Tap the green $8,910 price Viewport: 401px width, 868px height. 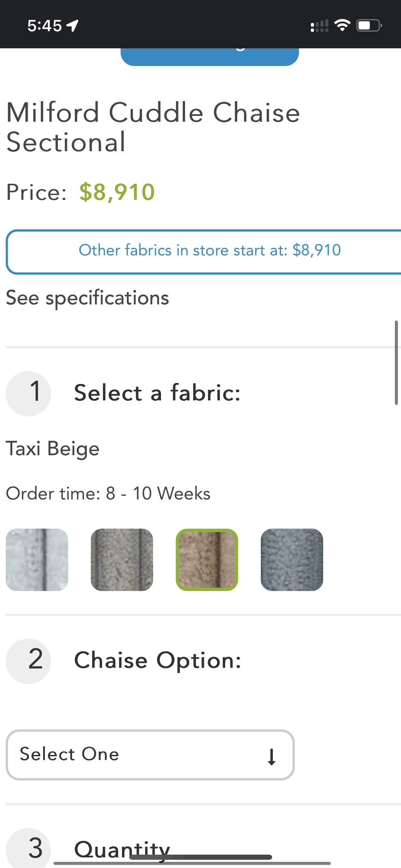pos(117,192)
